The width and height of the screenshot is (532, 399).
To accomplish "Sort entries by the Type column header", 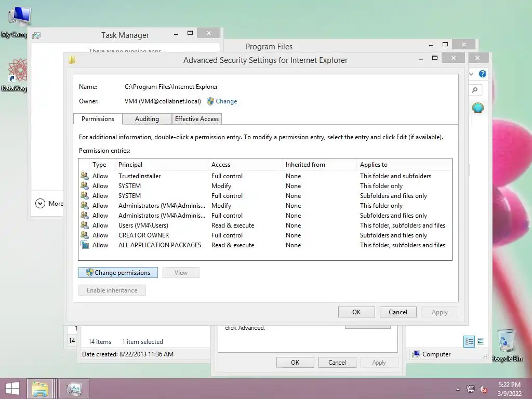I will click(103, 165).
